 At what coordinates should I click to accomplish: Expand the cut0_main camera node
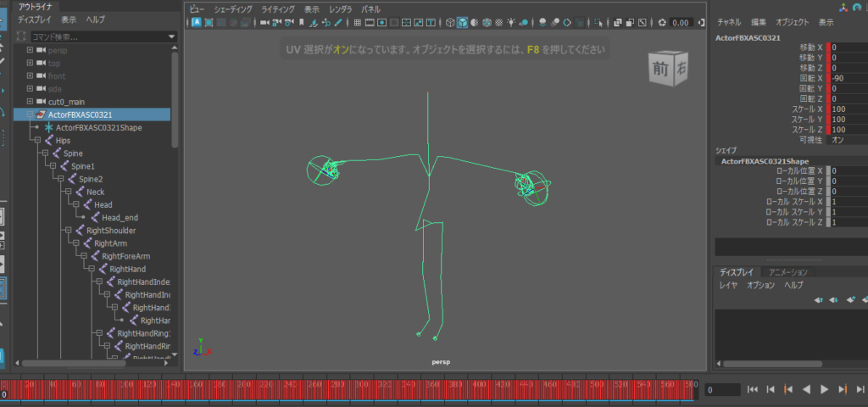click(30, 102)
